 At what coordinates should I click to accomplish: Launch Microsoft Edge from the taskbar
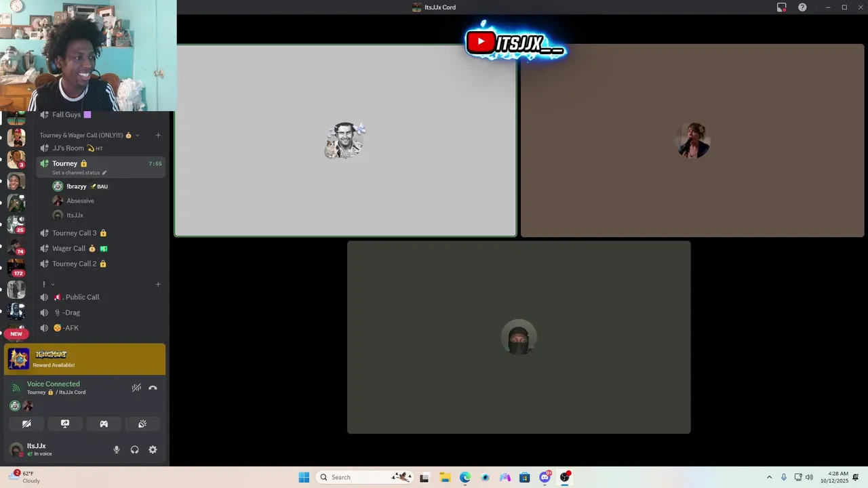(x=465, y=477)
